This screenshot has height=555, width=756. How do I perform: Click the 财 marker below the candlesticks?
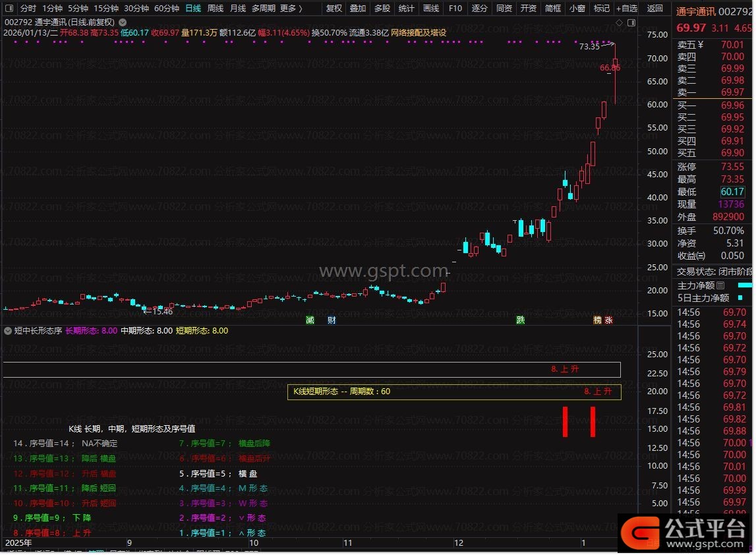tap(332, 320)
